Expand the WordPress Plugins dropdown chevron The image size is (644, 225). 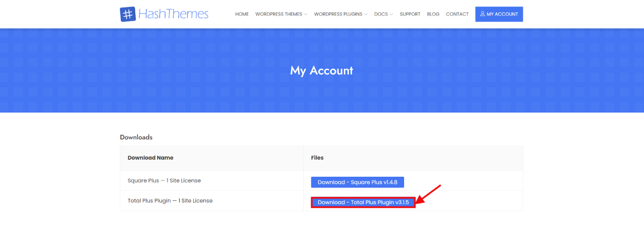pyautogui.click(x=365, y=14)
